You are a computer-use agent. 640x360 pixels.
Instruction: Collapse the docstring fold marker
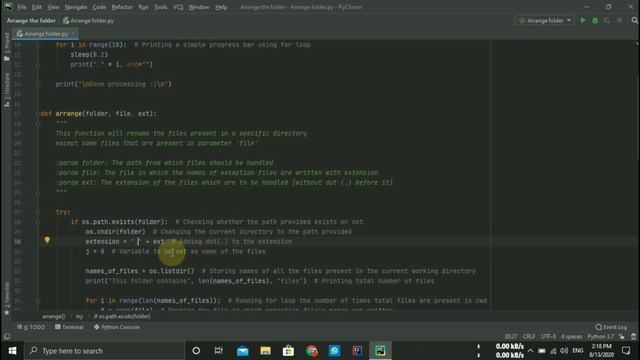click(x=38, y=123)
